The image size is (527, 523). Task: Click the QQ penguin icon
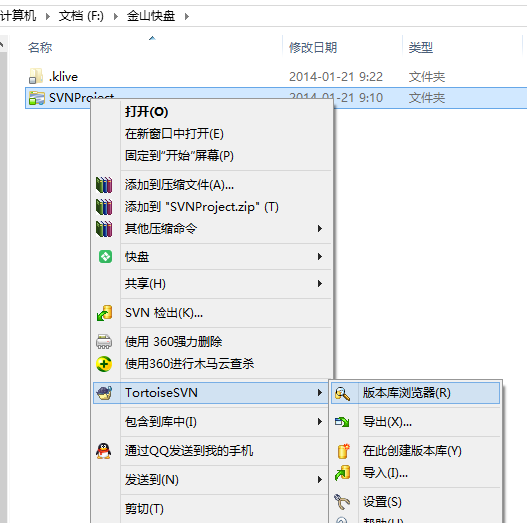click(104, 451)
